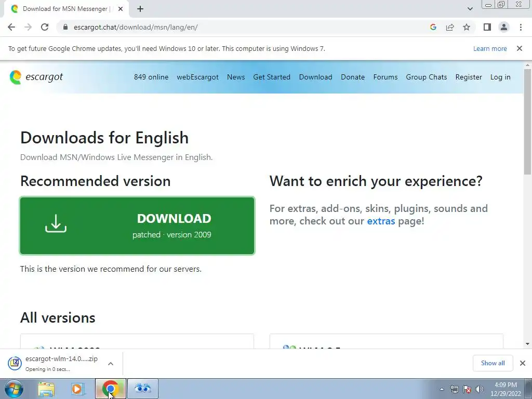Open the volume speaker tray icon

pyautogui.click(x=480, y=389)
